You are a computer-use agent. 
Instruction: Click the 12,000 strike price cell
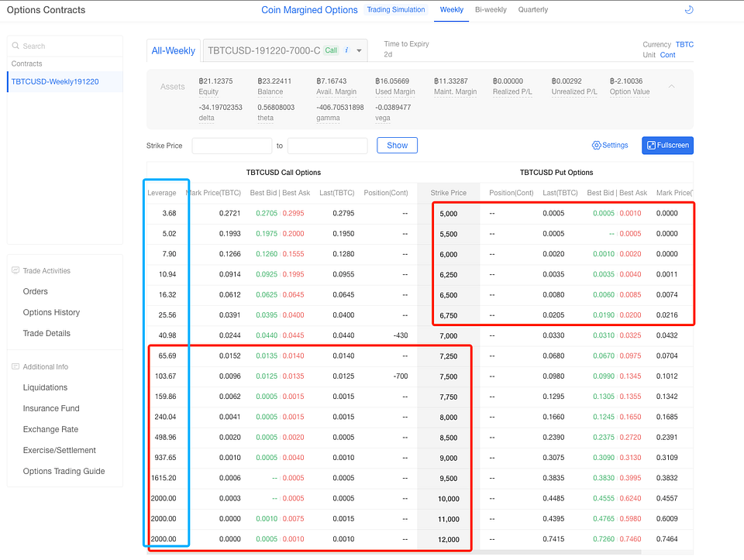449,539
